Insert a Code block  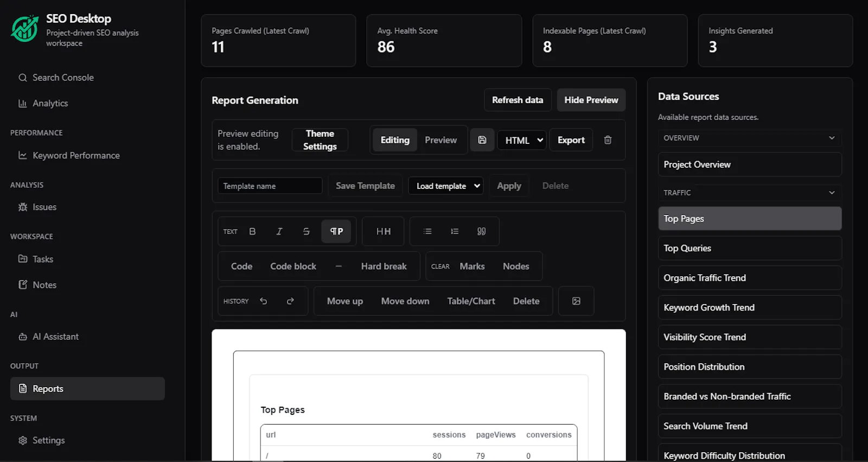coord(293,266)
